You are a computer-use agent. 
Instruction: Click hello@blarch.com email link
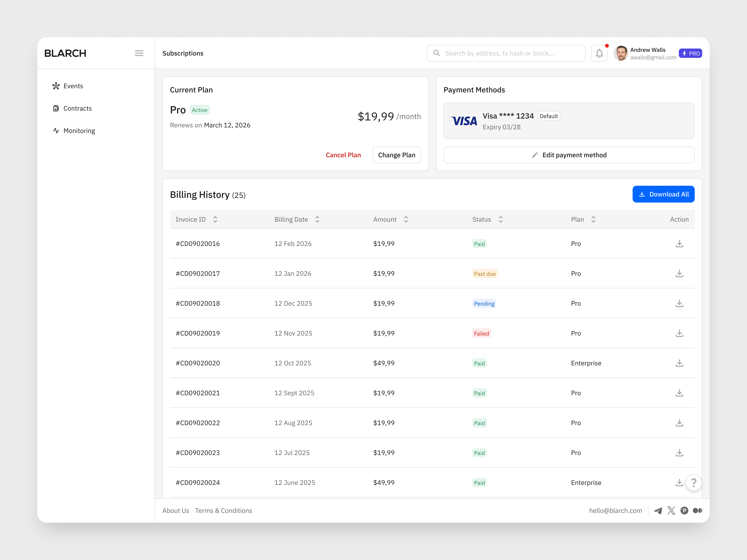[x=616, y=511]
